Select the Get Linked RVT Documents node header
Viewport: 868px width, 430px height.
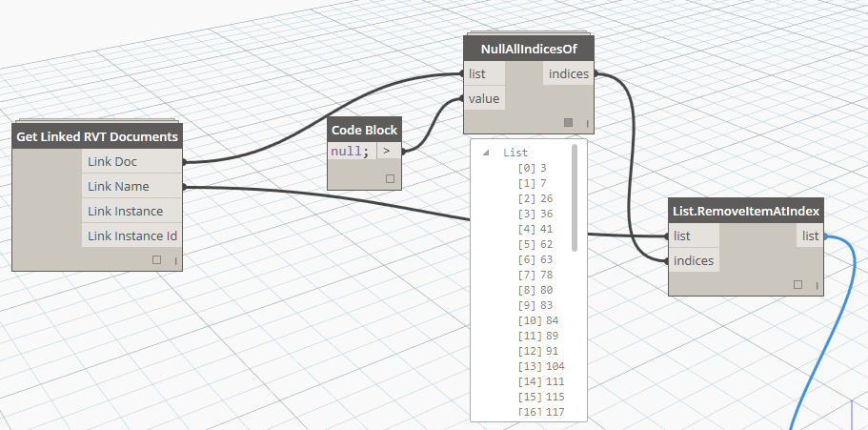tap(97, 136)
